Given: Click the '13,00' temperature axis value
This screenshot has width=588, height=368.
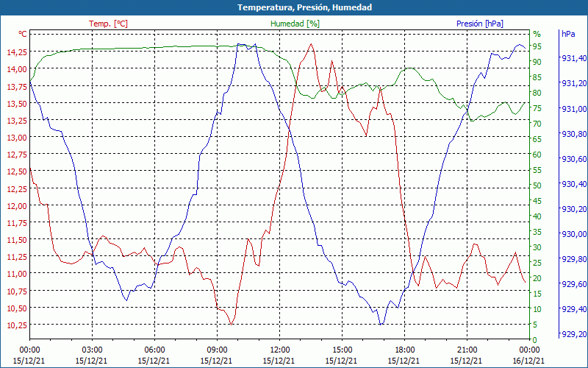Looking at the screenshot, I should tap(17, 137).
